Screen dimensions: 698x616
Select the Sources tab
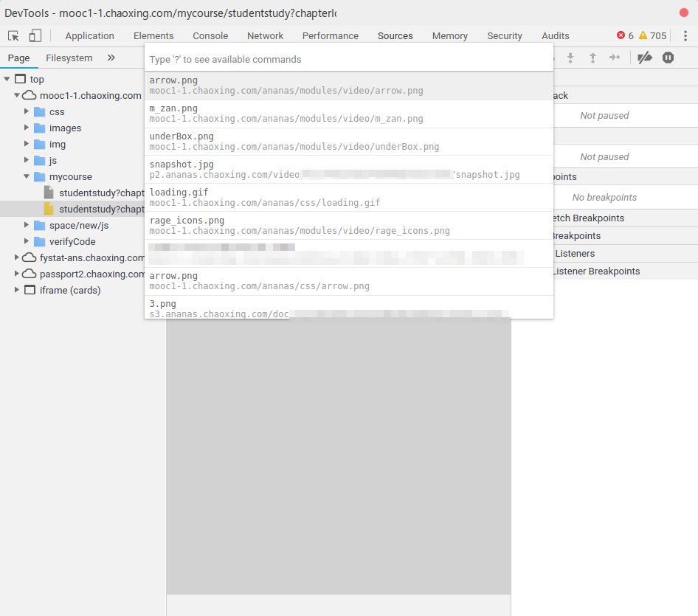tap(395, 35)
